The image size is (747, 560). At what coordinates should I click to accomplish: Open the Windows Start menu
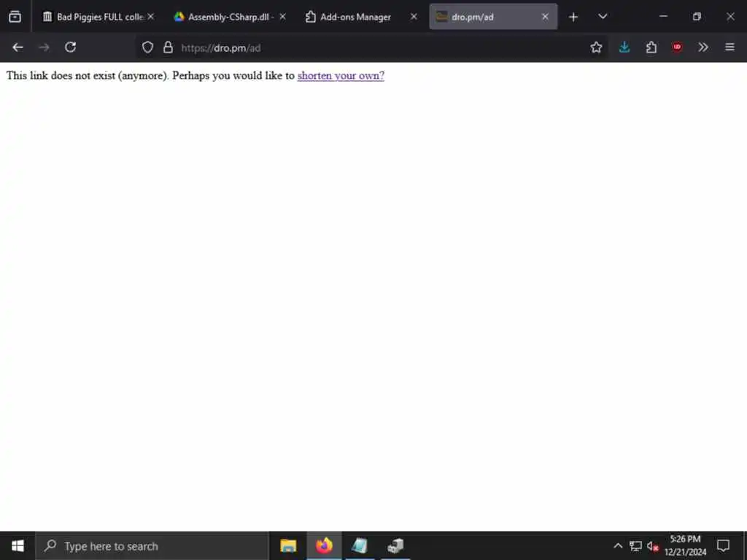18,545
